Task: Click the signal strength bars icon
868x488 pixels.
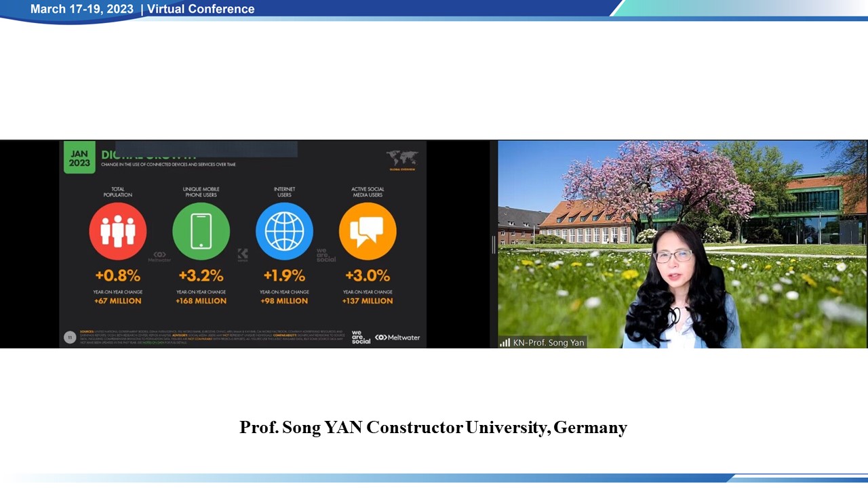Action: tap(505, 343)
